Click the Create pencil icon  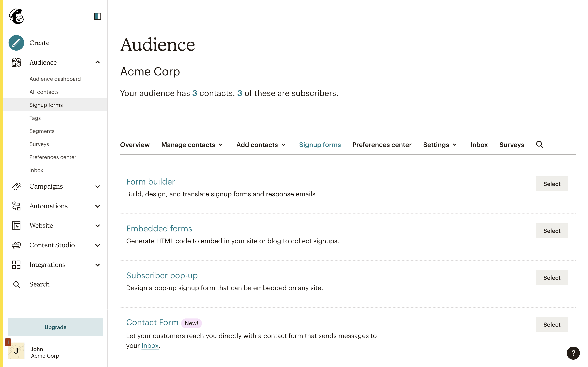click(x=16, y=43)
